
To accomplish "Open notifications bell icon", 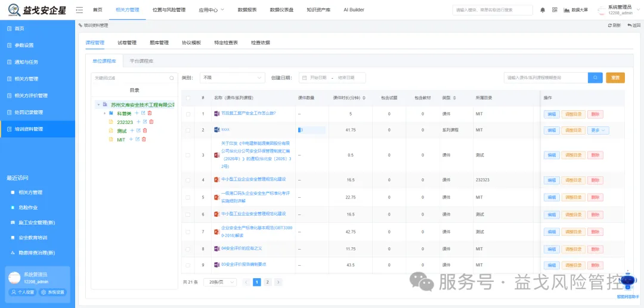I will (x=543, y=10).
